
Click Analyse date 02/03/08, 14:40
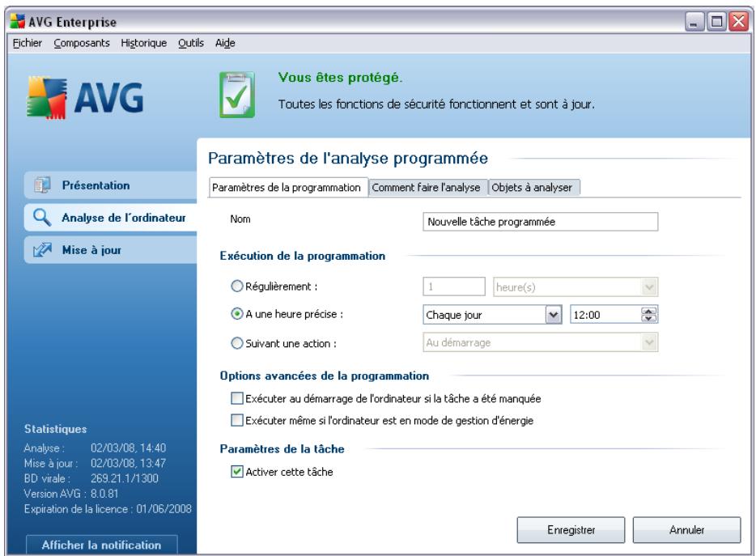[128, 448]
